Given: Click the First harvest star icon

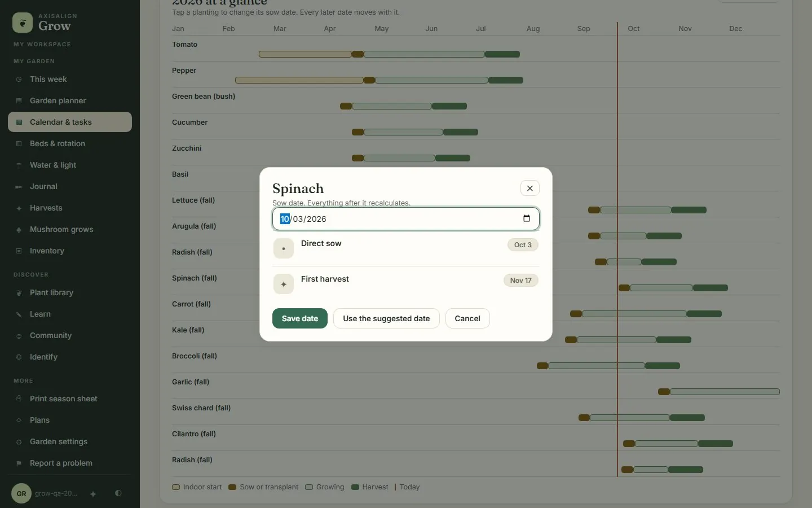Looking at the screenshot, I should (284, 284).
